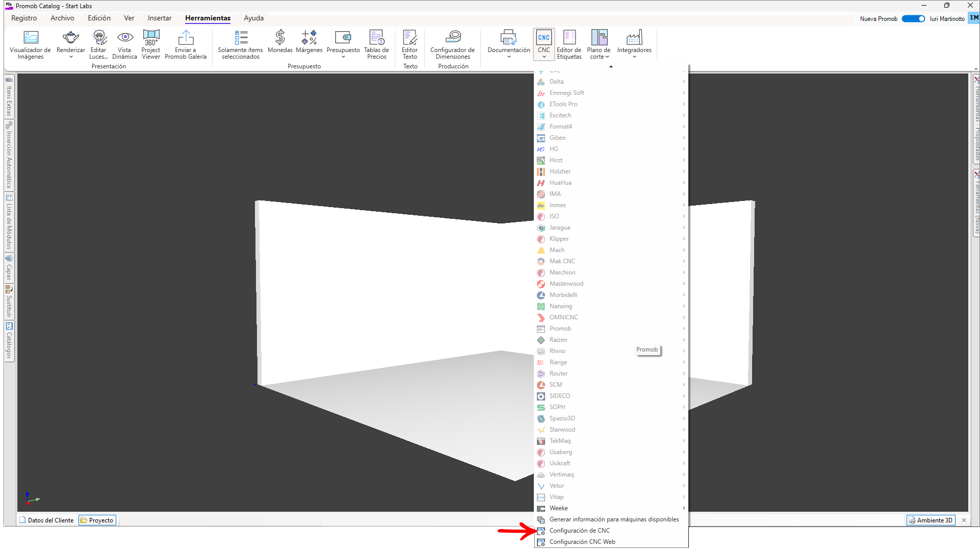The image size is (980, 551).
Task: Choose Weeke in CNC list
Action: click(611, 508)
